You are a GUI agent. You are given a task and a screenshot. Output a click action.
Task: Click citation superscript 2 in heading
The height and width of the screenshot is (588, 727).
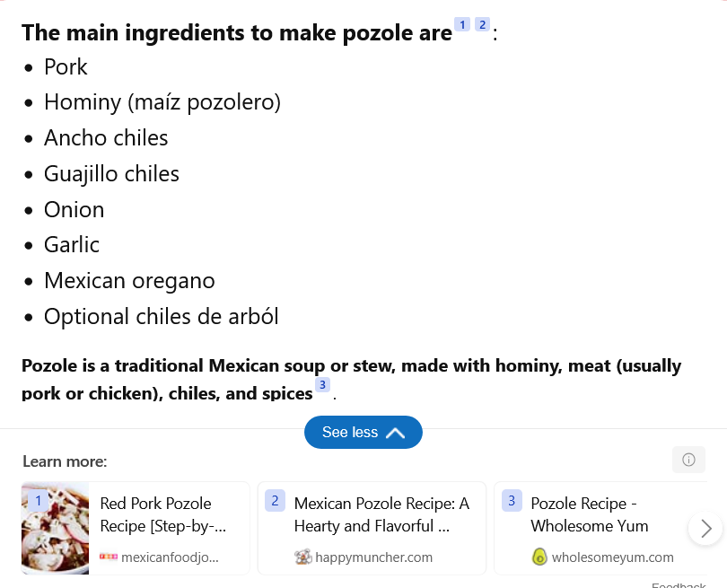coord(483,24)
